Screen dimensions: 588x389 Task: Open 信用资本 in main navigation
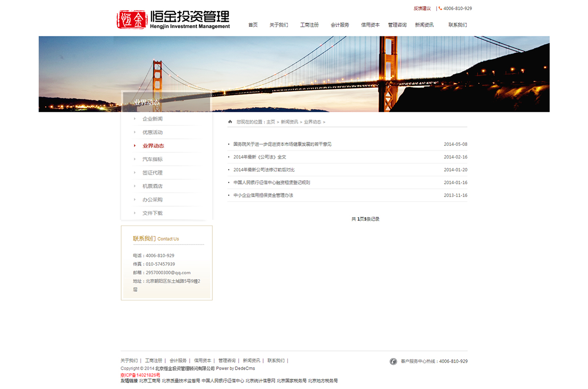[x=370, y=25]
